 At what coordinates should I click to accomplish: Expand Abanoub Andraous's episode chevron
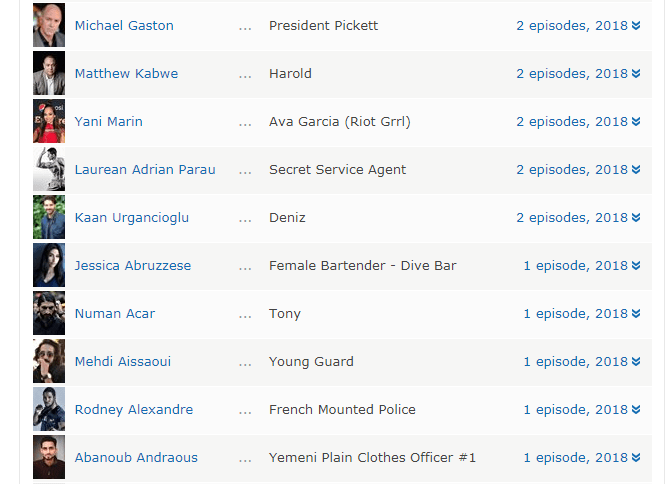636,458
